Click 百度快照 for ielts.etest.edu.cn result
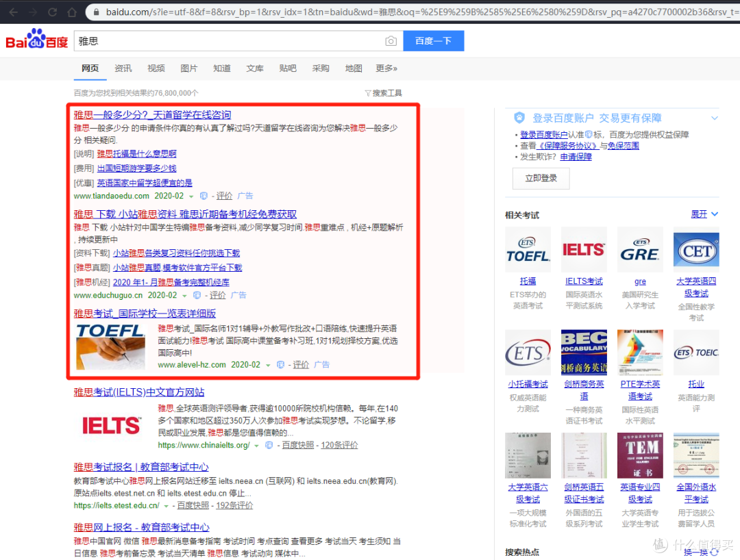This screenshot has width=740, height=560. [x=193, y=506]
